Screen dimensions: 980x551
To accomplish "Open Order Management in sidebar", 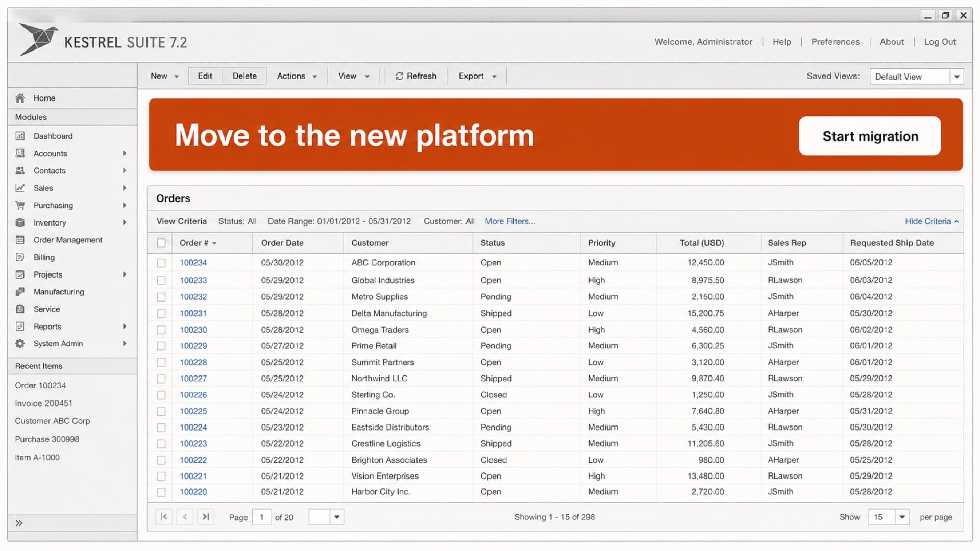I will click(68, 240).
